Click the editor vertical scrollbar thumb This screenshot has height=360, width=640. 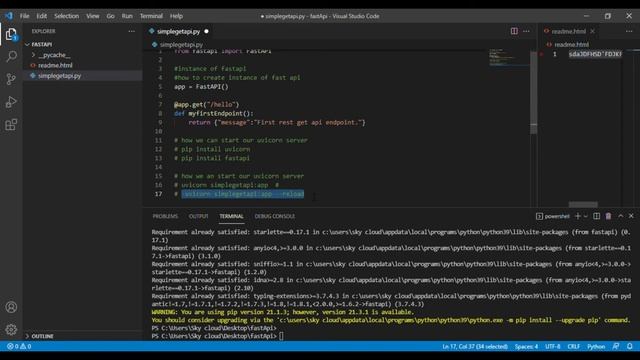533,93
